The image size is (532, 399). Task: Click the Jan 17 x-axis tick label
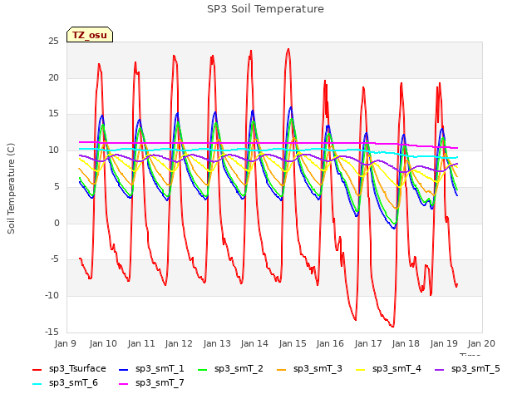pyautogui.click(x=368, y=343)
